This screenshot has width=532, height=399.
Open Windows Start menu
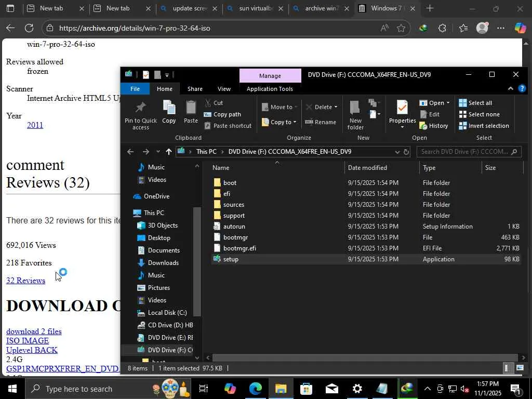point(12,389)
